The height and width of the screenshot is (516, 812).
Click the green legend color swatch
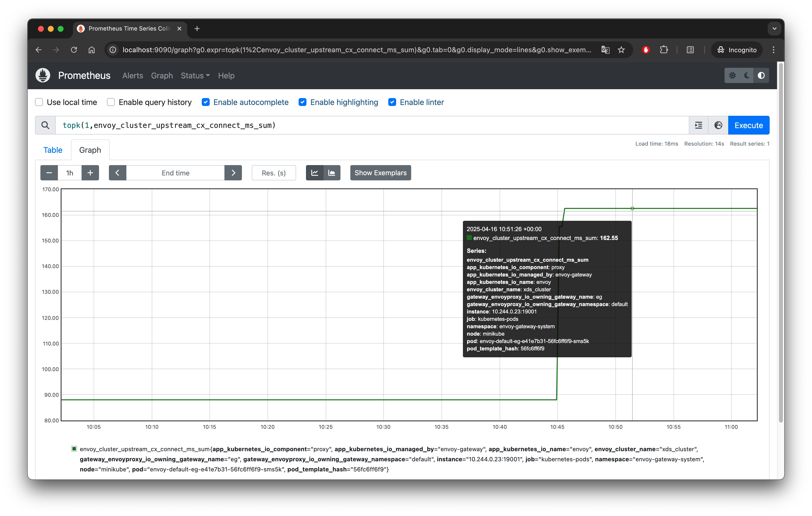point(74,448)
